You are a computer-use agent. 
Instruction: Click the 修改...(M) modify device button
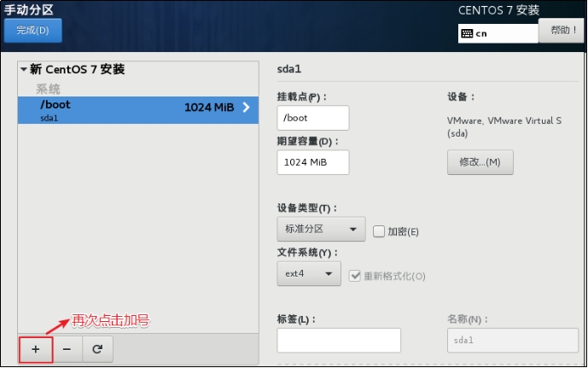pos(480,162)
